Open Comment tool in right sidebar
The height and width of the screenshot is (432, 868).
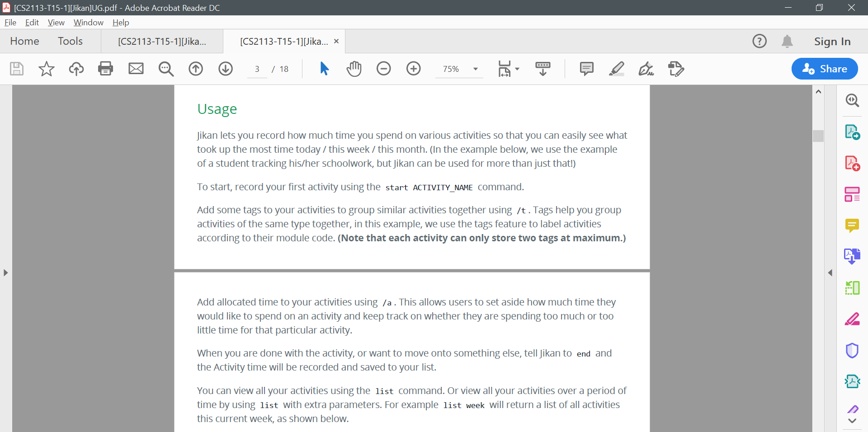pos(852,225)
